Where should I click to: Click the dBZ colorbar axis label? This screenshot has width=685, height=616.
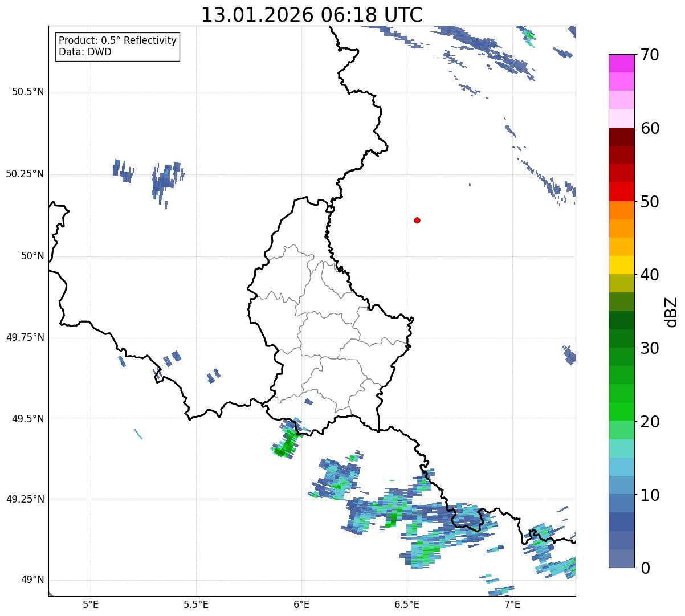pos(671,311)
